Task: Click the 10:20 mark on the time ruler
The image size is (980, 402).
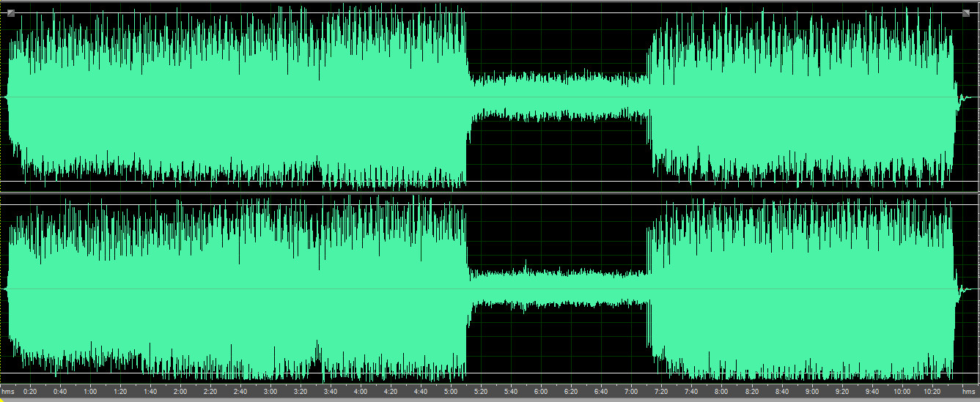Action: pos(932,392)
